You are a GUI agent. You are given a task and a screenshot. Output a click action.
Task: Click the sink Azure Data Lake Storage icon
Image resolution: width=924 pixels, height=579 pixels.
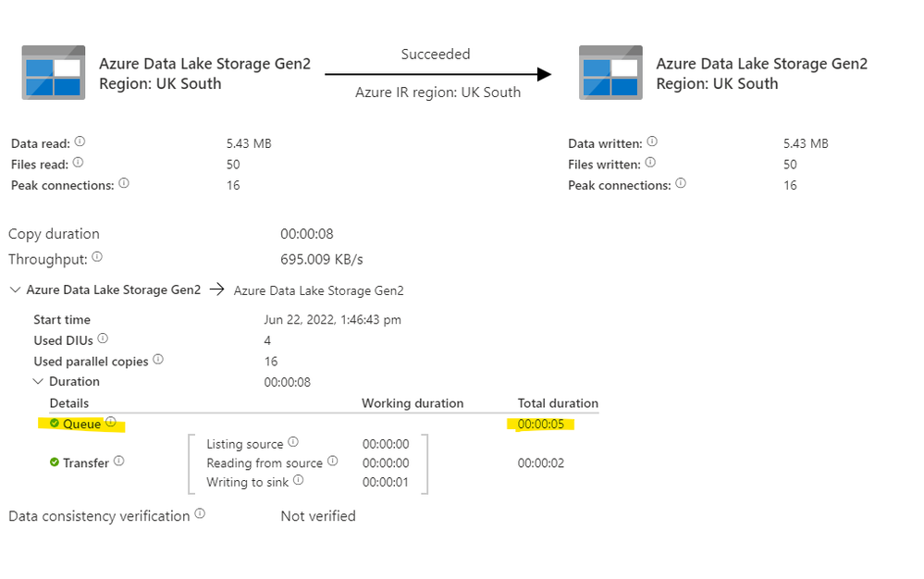(610, 72)
